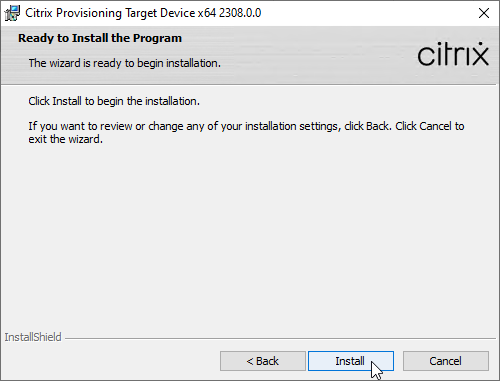Click the 'Click Install to begin the installation' text
Viewport: 500px width, 381px height.
click(114, 101)
